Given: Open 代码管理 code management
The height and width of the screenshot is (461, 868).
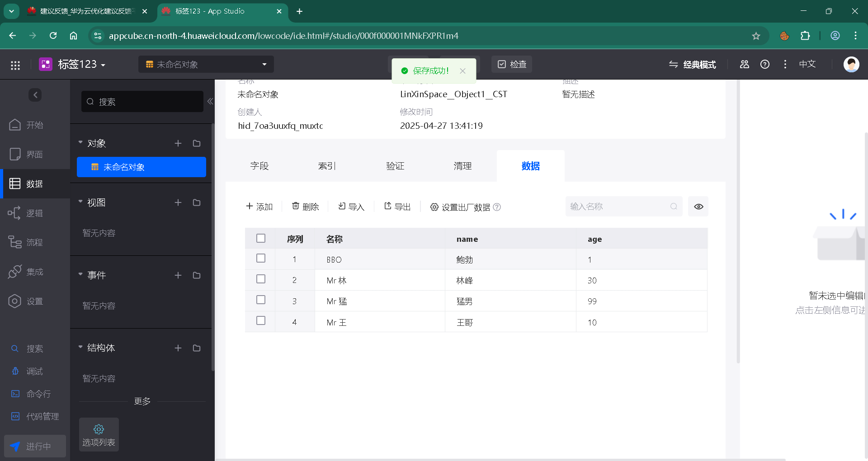Looking at the screenshot, I should pos(35,416).
